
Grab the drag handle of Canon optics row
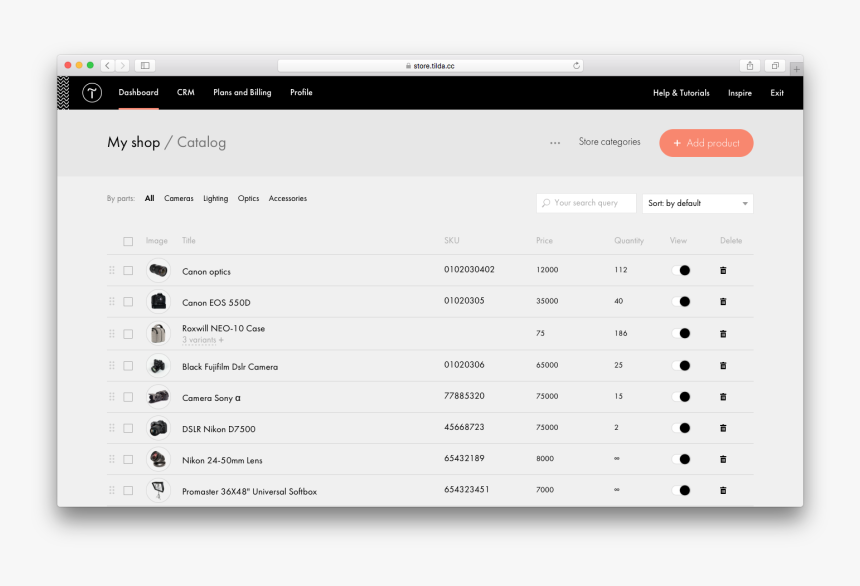click(112, 270)
